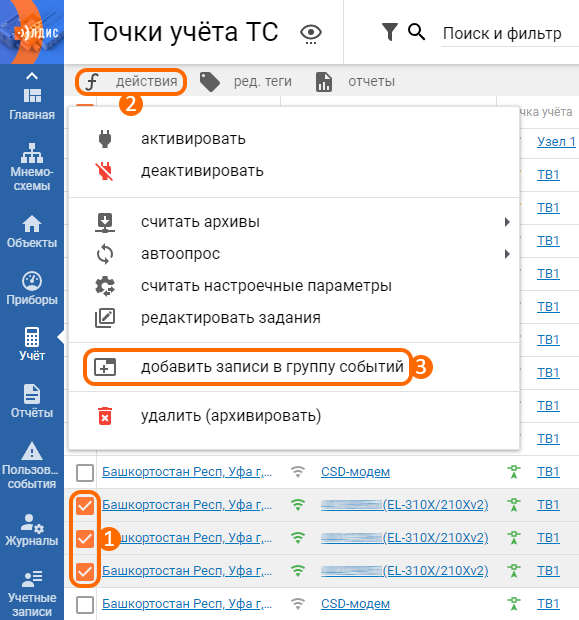The height and width of the screenshot is (620, 579).
Task: Expand the считать архивы submenu arrow
Action: [507, 222]
